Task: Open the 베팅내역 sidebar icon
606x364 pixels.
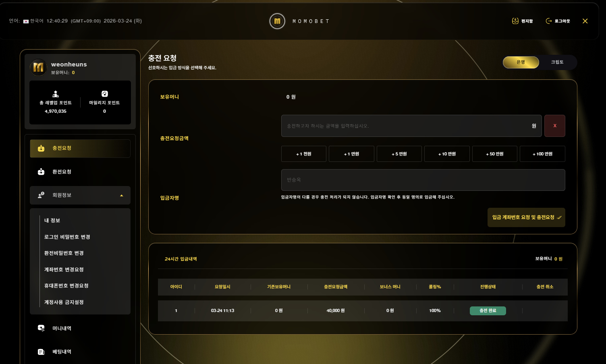Action: click(41, 352)
